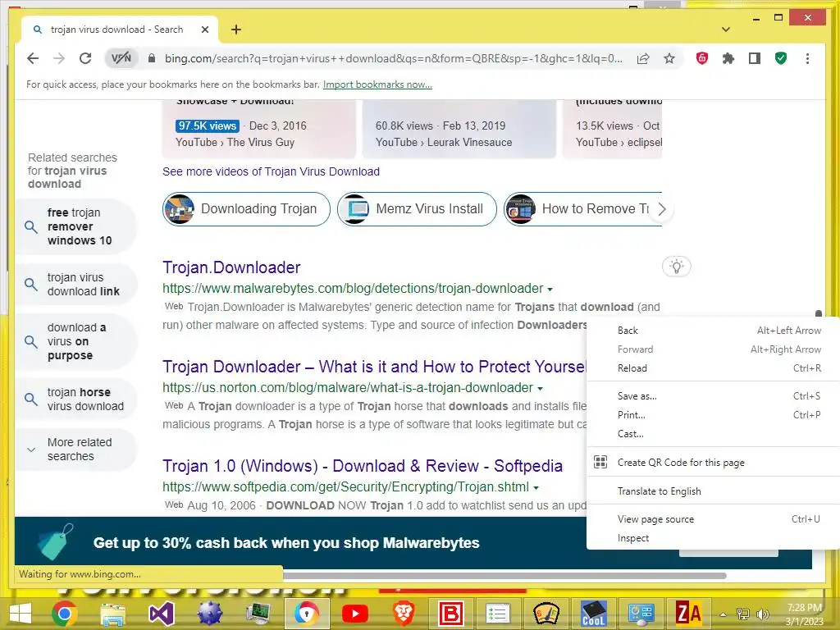Click the address bar URL field
The height and width of the screenshot is (630, 840).
click(x=393, y=58)
